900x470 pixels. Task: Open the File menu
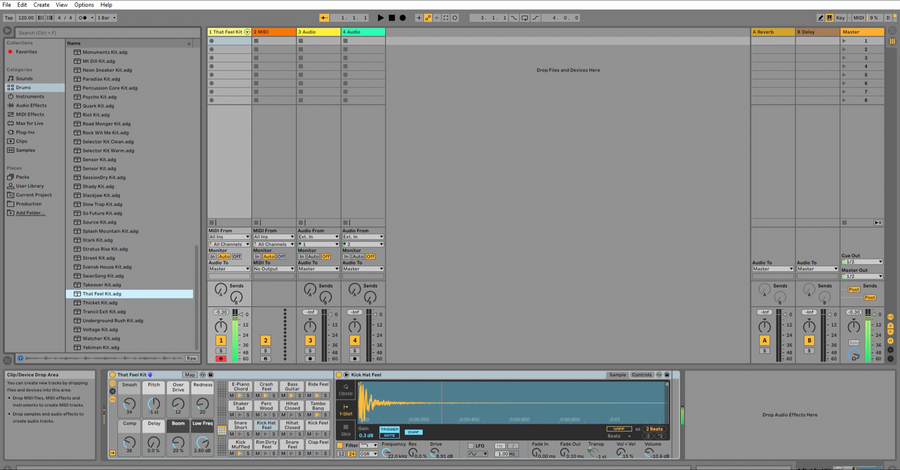[x=7, y=5]
